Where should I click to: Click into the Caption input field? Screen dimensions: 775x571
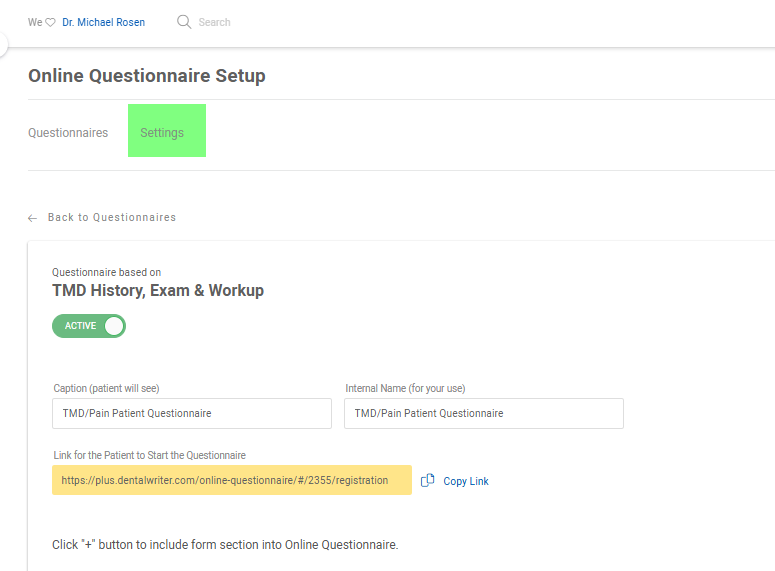pyautogui.click(x=192, y=413)
